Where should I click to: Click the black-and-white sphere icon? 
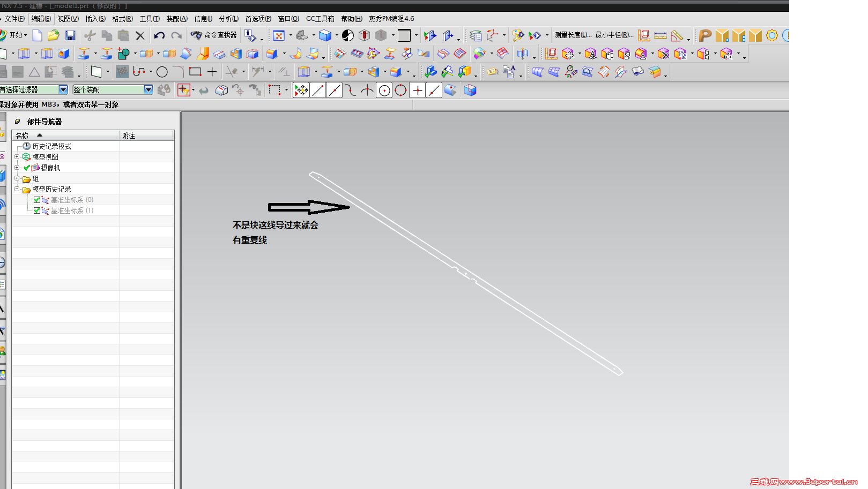coord(348,35)
